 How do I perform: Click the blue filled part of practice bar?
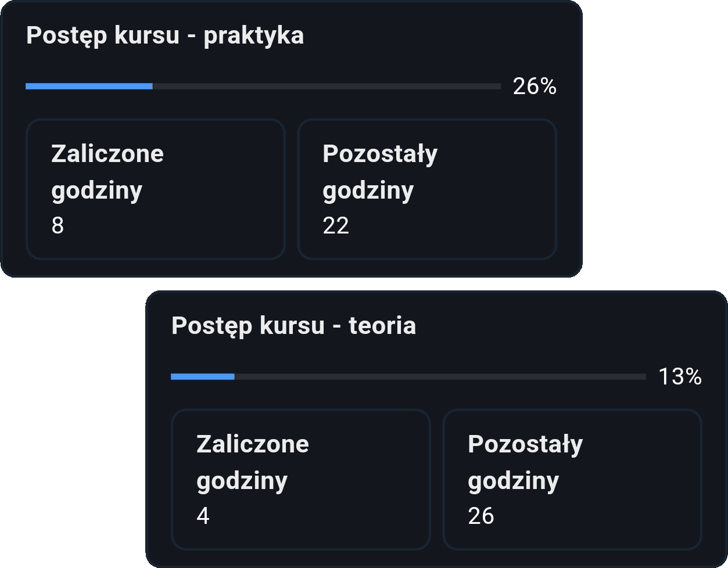[x=89, y=87]
